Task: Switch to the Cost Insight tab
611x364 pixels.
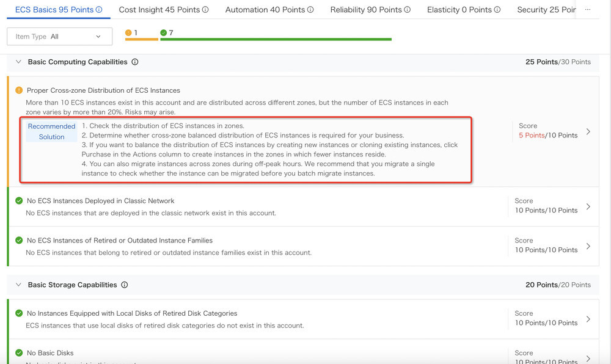Action: (159, 10)
